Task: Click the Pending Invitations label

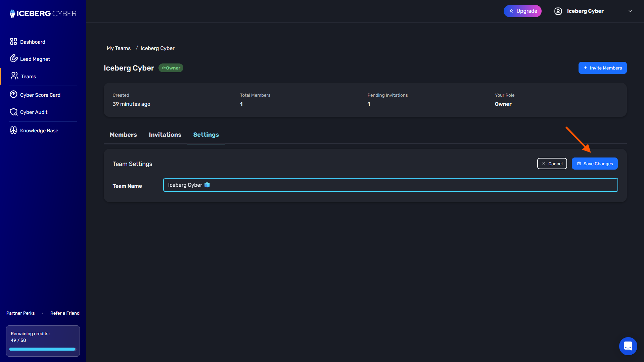Action: tap(387, 95)
